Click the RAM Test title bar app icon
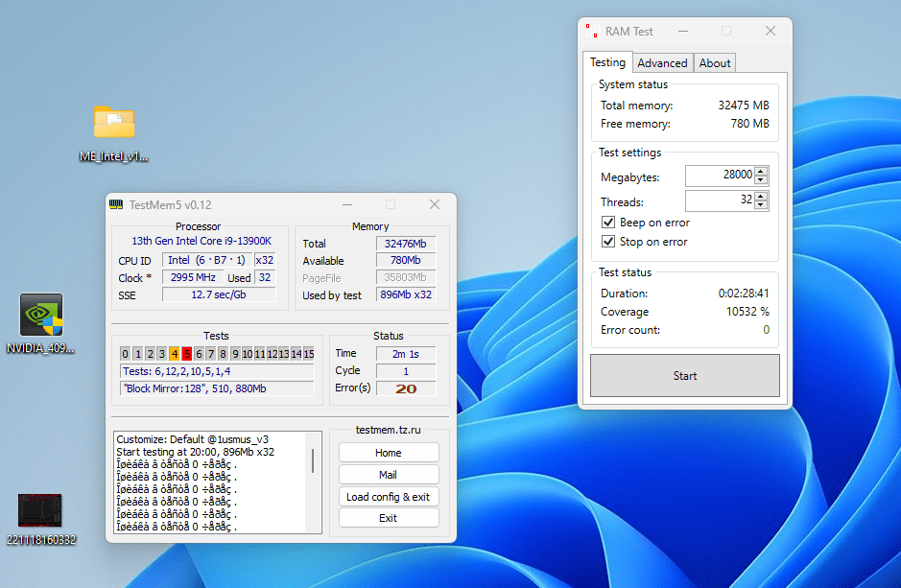The height and width of the screenshot is (588, 901). [x=592, y=31]
